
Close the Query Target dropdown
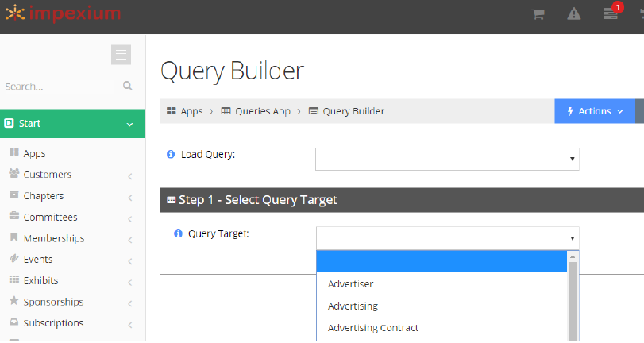tap(448, 238)
